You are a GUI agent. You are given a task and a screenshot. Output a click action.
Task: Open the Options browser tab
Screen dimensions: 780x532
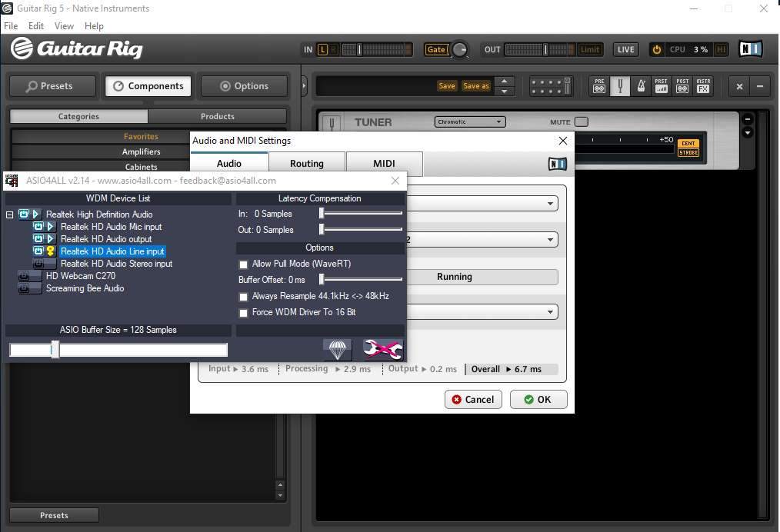coord(245,86)
